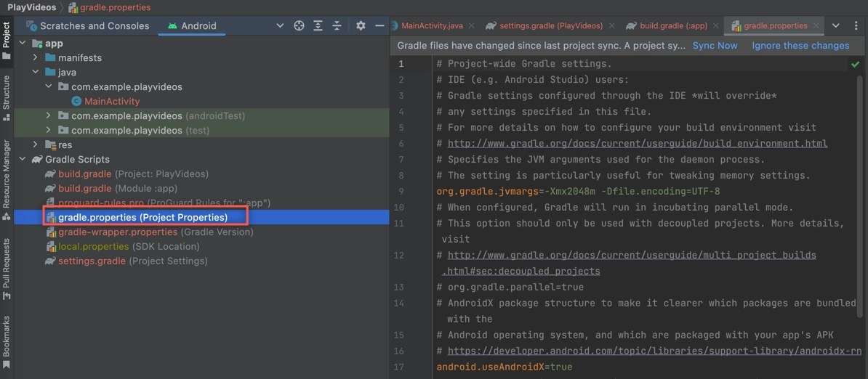Click the Collapse All icon
868x379 pixels.
(337, 25)
